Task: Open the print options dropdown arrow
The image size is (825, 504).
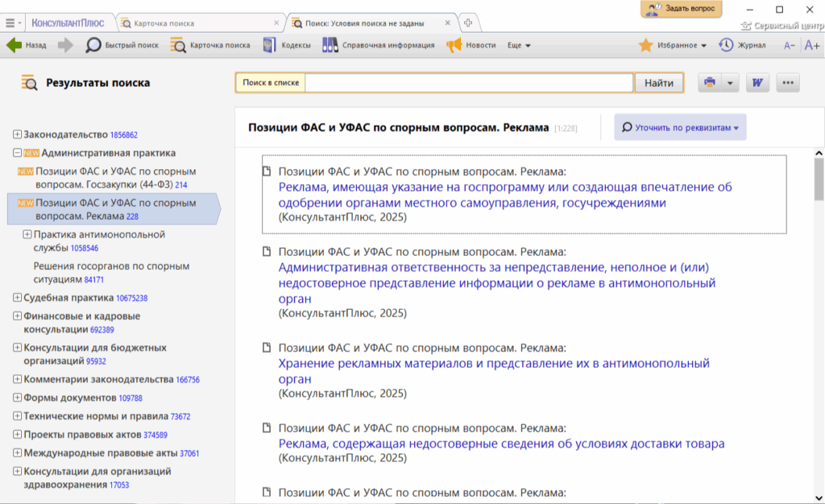Action: pyautogui.click(x=730, y=82)
